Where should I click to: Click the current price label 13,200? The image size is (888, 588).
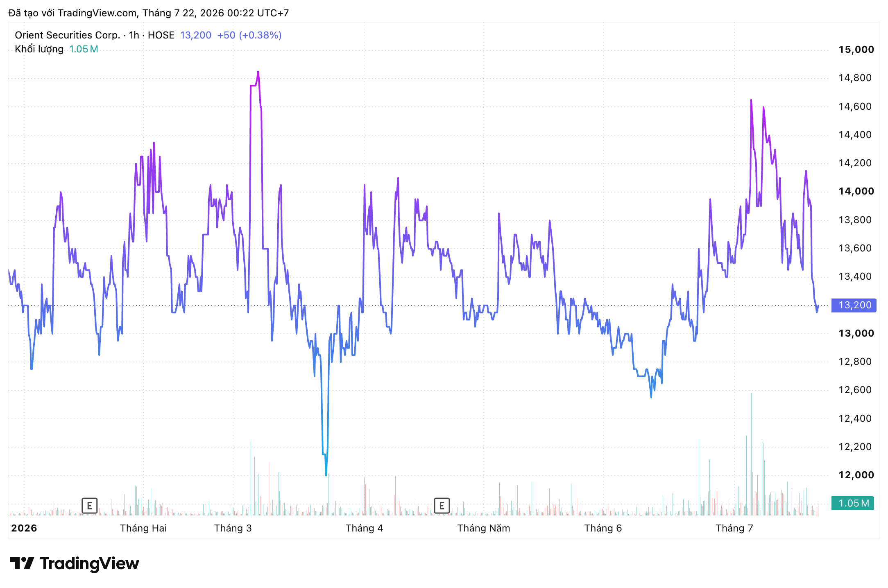coord(854,305)
